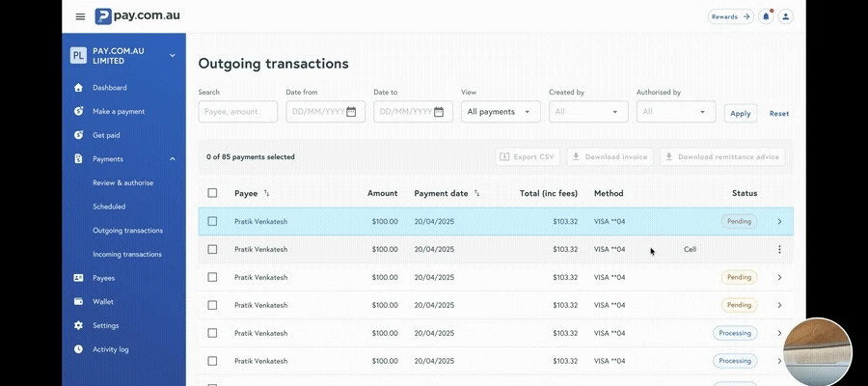Screen dimensions: 868x386
Task: Open the View All payments dropdown
Action: [x=501, y=112]
